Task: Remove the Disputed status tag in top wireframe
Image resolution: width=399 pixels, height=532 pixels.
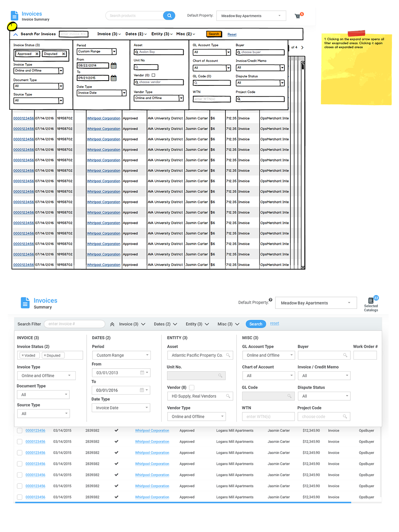Action: (63, 54)
